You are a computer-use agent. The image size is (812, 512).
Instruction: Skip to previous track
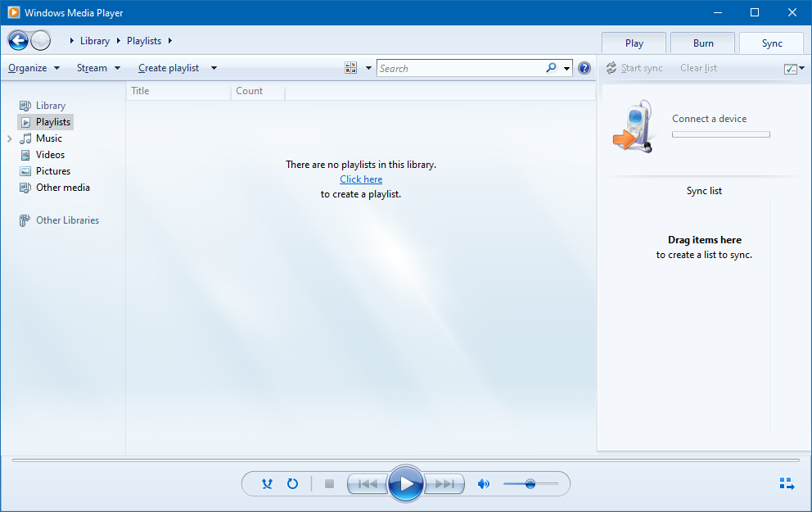click(368, 484)
